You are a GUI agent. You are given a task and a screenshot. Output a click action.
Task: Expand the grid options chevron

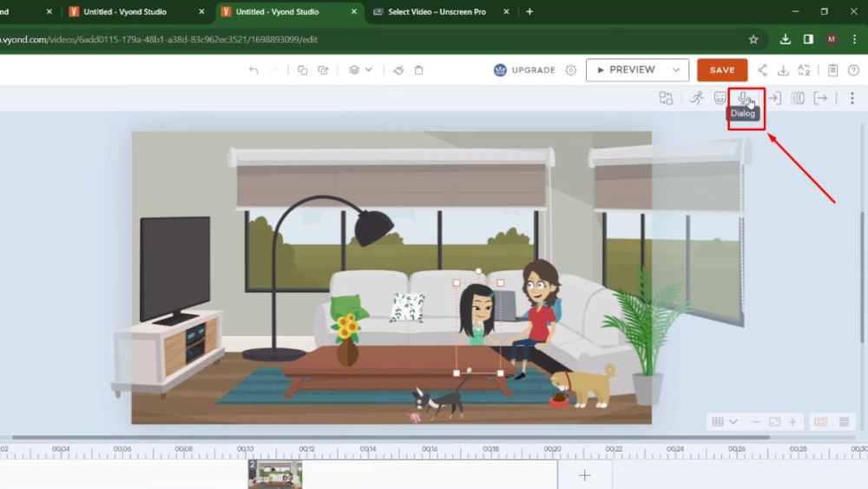[x=733, y=422]
